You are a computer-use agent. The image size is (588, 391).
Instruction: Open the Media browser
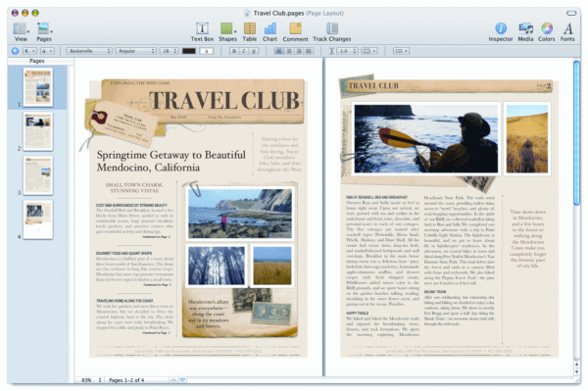pyautogui.click(x=525, y=31)
